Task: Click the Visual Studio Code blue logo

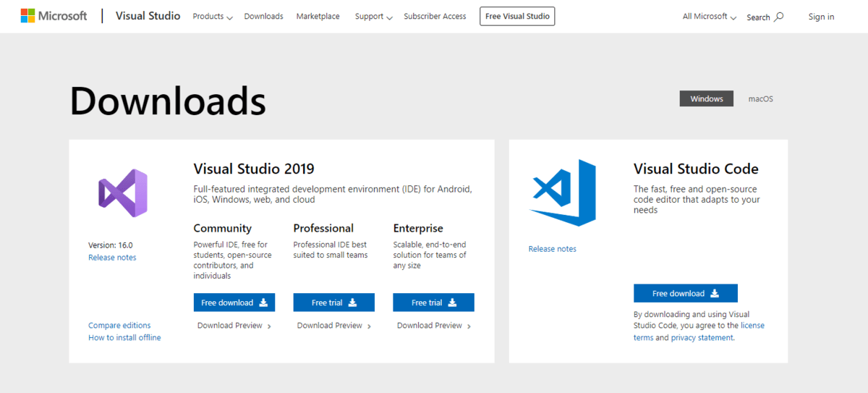Action: click(563, 193)
